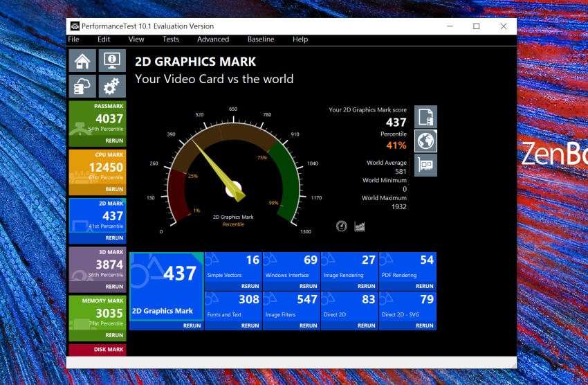
Task: Click the PerformanceTest app icon in title bar
Action: 75,26
